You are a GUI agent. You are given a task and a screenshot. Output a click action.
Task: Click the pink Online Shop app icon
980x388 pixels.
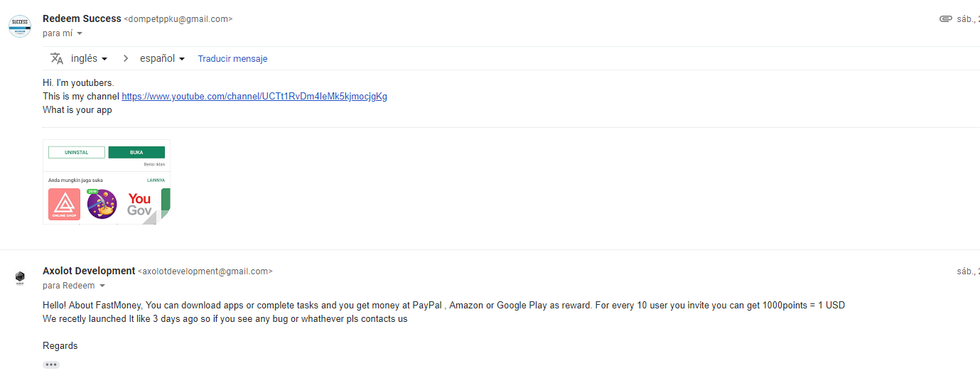tap(65, 205)
